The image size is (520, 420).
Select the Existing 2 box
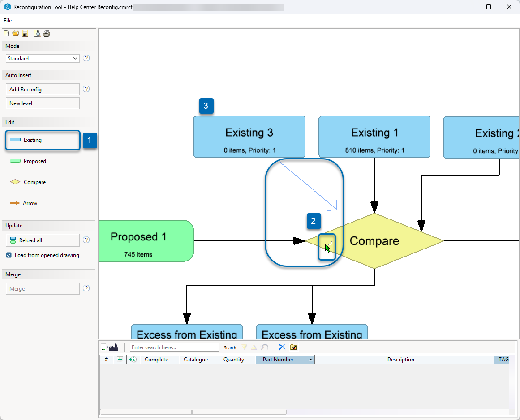(481, 137)
